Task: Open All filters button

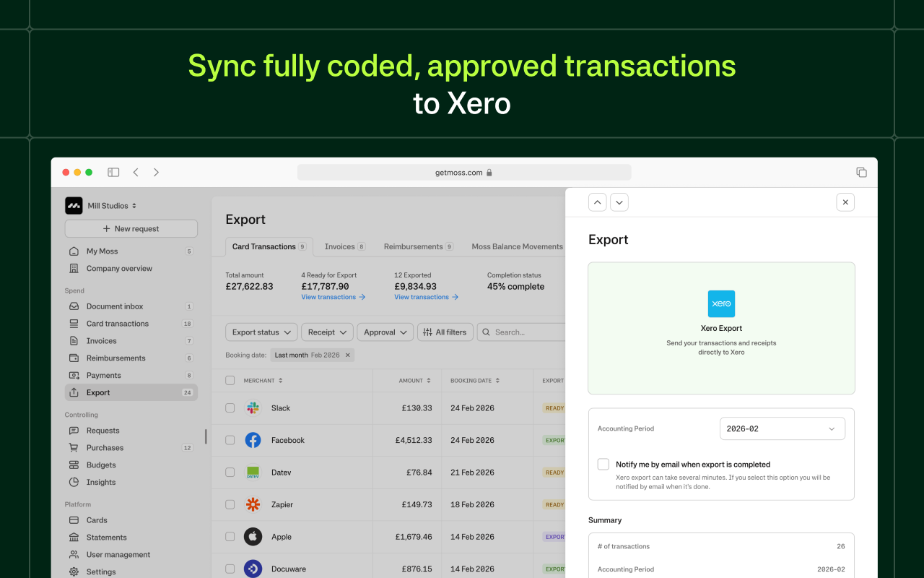Action: pyautogui.click(x=445, y=332)
